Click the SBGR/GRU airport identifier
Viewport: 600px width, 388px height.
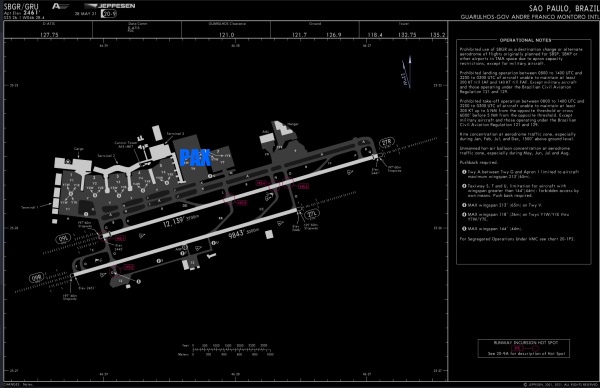tap(21, 7)
